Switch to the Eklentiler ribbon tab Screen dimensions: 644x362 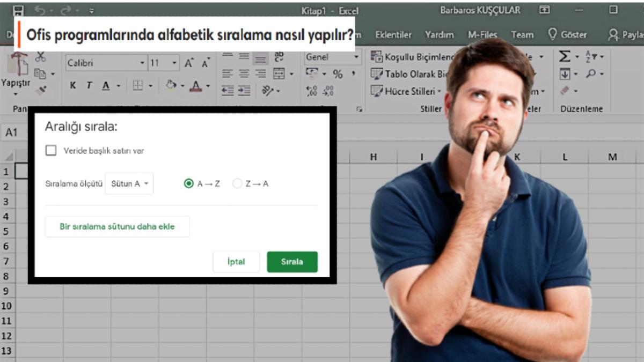click(x=393, y=34)
